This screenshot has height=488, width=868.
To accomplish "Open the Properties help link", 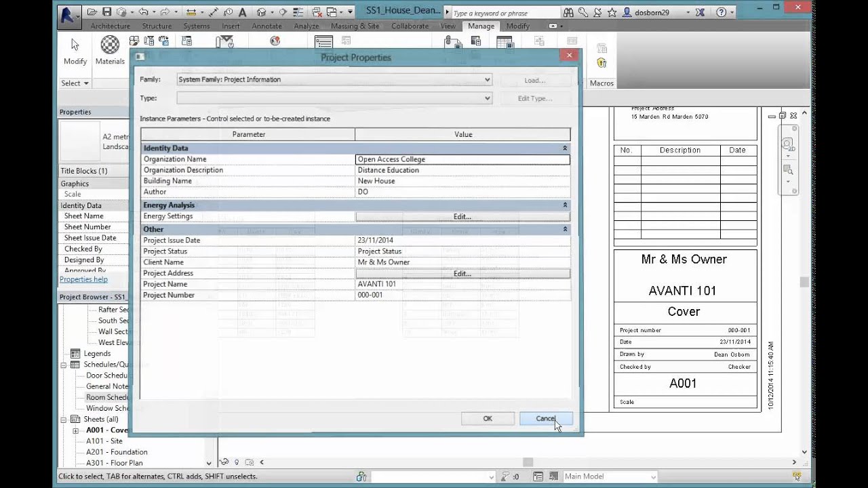I will click(x=83, y=279).
